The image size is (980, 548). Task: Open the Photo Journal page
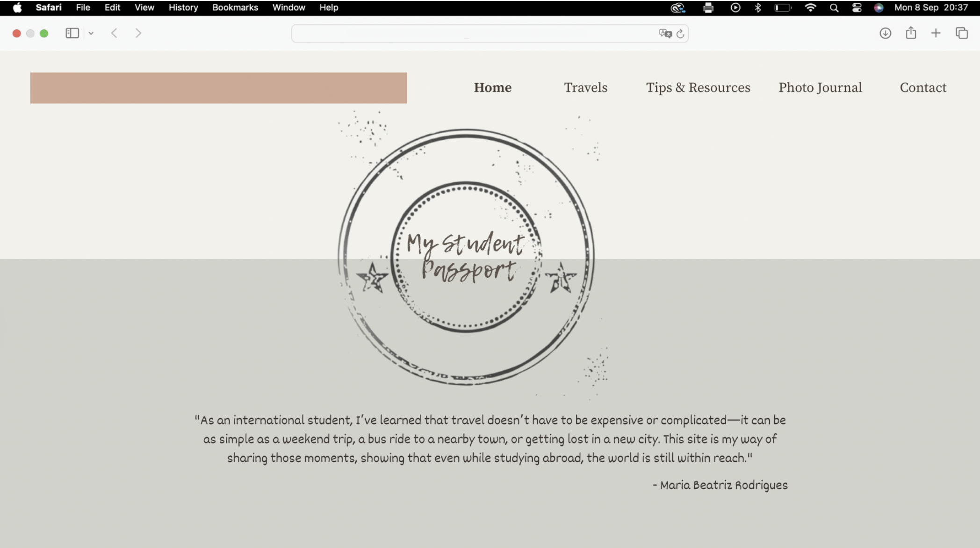[x=820, y=87]
